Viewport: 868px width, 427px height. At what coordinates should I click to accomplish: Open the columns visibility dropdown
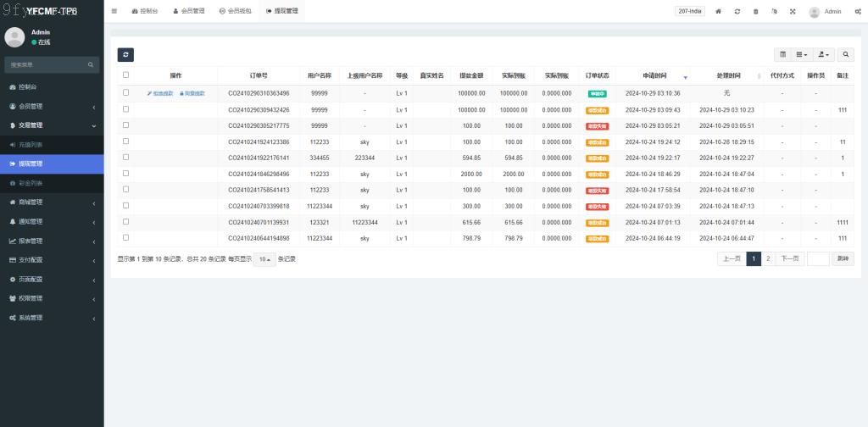click(x=802, y=54)
